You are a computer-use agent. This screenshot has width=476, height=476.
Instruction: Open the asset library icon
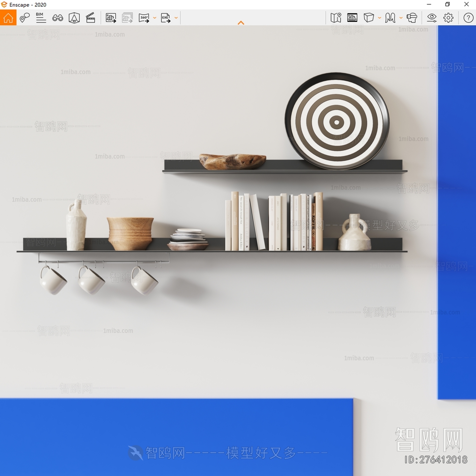click(x=352, y=18)
